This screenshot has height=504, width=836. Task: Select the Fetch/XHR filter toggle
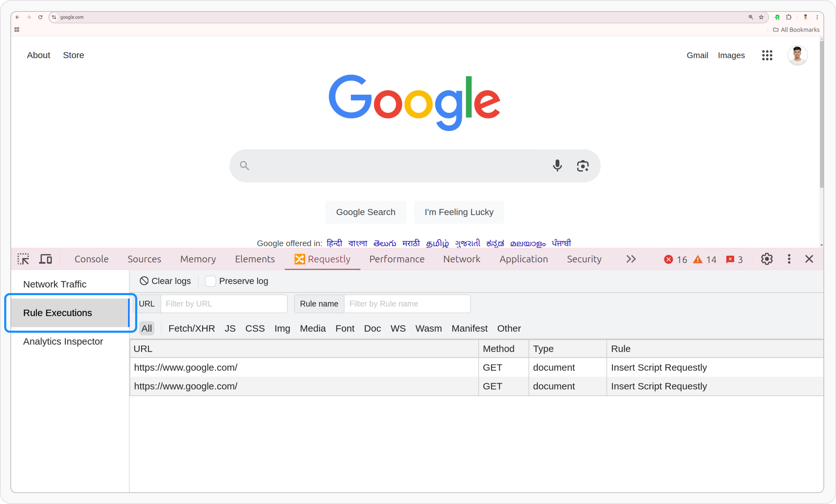[191, 328]
